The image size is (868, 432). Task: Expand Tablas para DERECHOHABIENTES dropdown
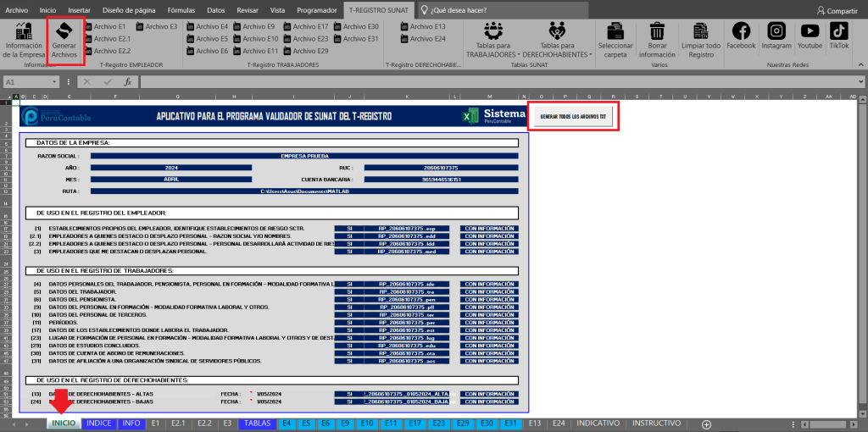click(x=557, y=40)
